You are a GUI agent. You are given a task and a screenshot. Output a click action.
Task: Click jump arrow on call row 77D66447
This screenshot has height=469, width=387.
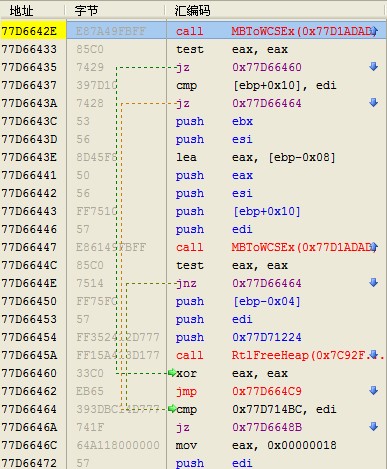(374, 247)
